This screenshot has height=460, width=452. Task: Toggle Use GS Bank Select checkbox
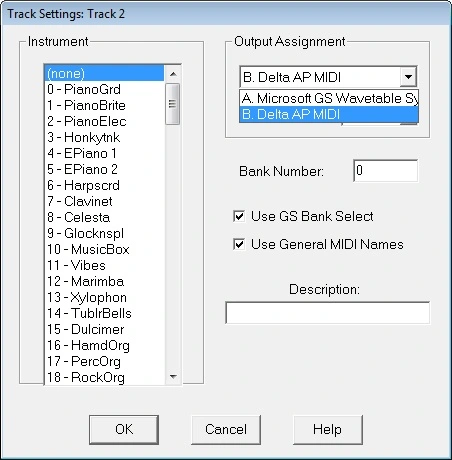(239, 216)
